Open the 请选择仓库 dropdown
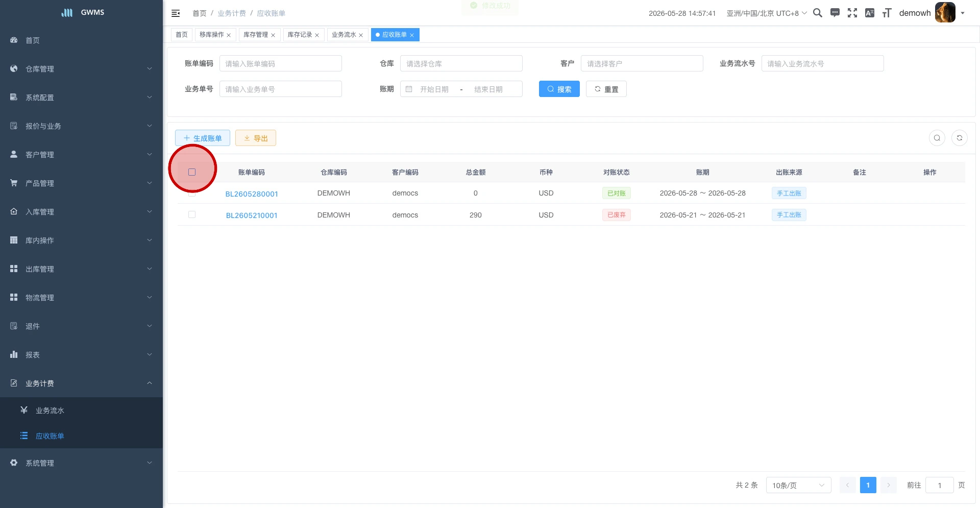The image size is (980, 508). (461, 64)
